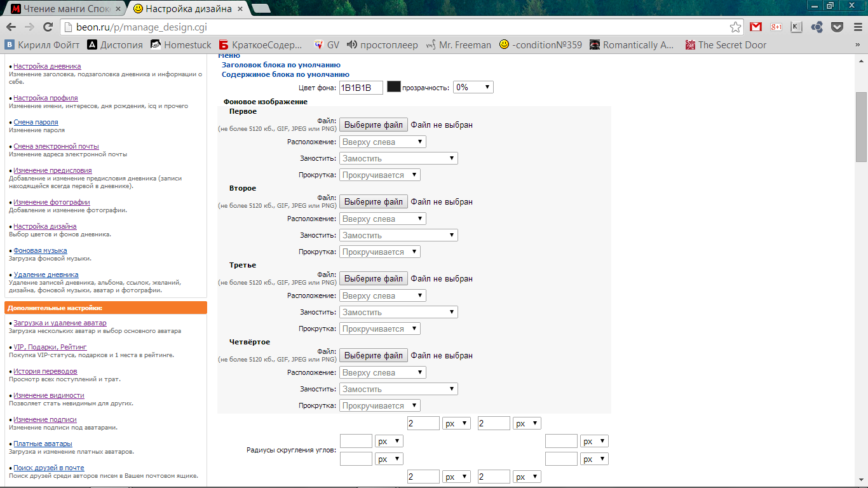Choose file for the Третье background image
This screenshot has width=868, height=488.
coord(374,278)
